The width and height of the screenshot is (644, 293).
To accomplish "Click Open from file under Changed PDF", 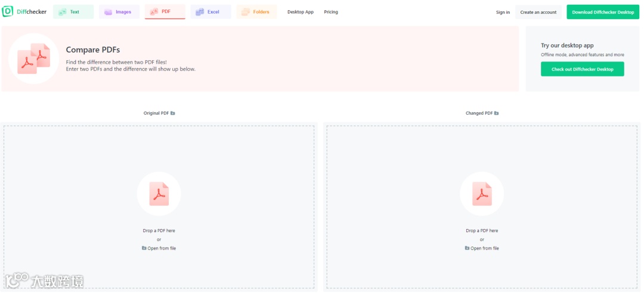I will 482,248.
